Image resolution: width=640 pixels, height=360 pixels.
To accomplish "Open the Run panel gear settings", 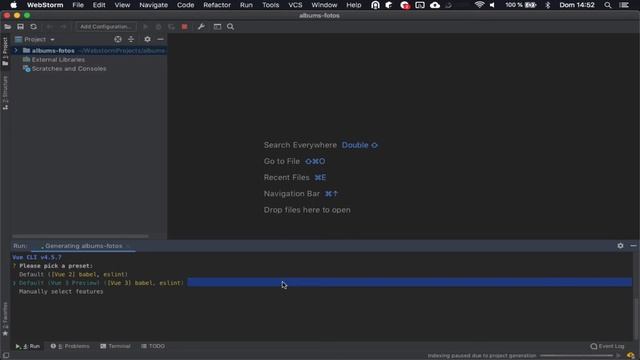I will coord(620,246).
